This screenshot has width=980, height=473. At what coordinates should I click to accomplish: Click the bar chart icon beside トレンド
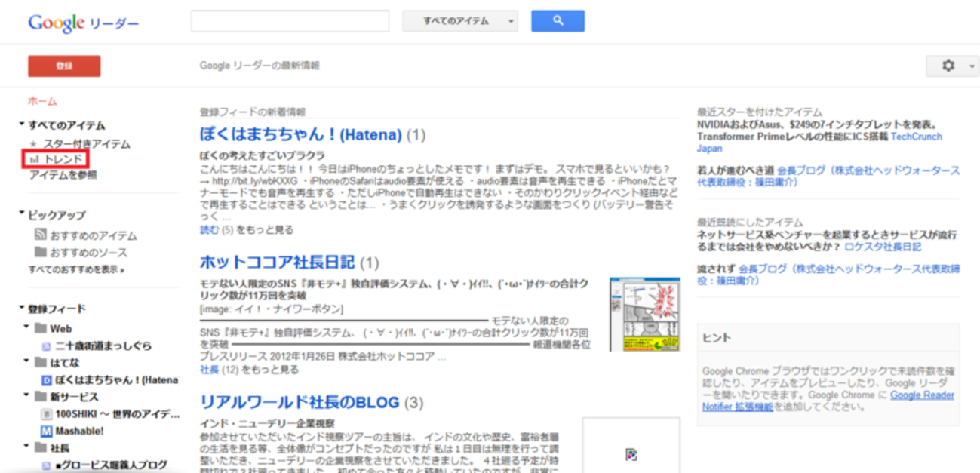click(x=34, y=159)
